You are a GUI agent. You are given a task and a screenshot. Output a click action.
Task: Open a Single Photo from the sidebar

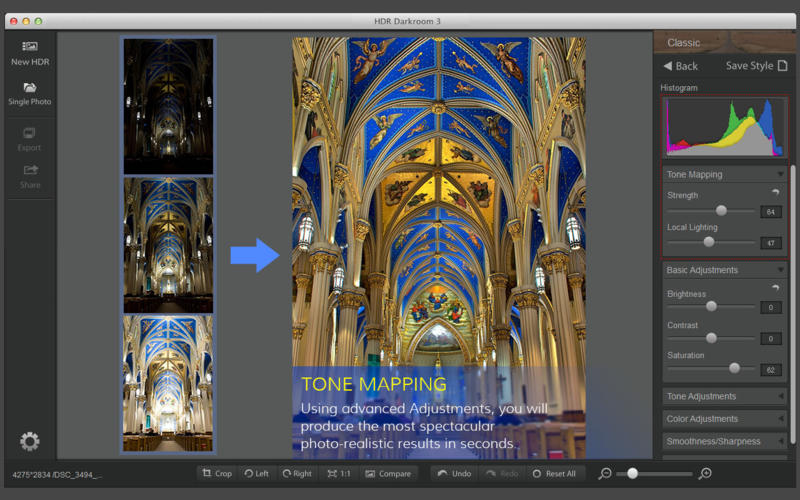[30, 88]
